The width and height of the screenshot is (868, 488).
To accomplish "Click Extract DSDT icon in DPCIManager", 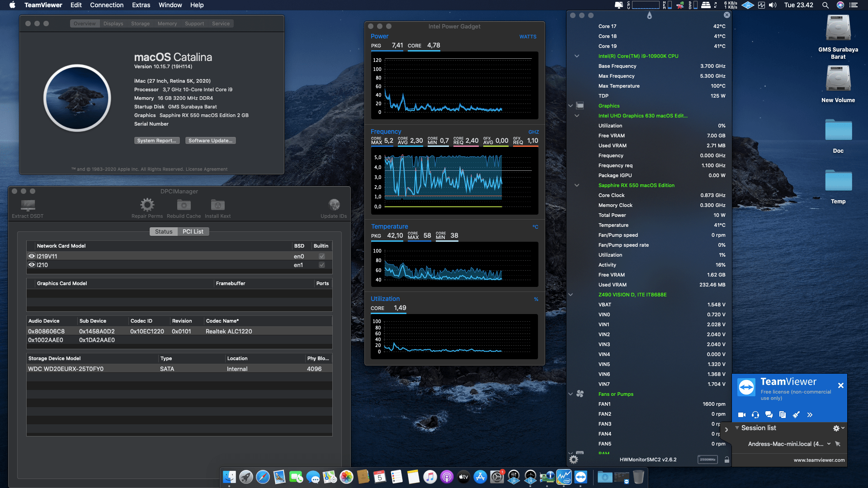I will point(28,205).
